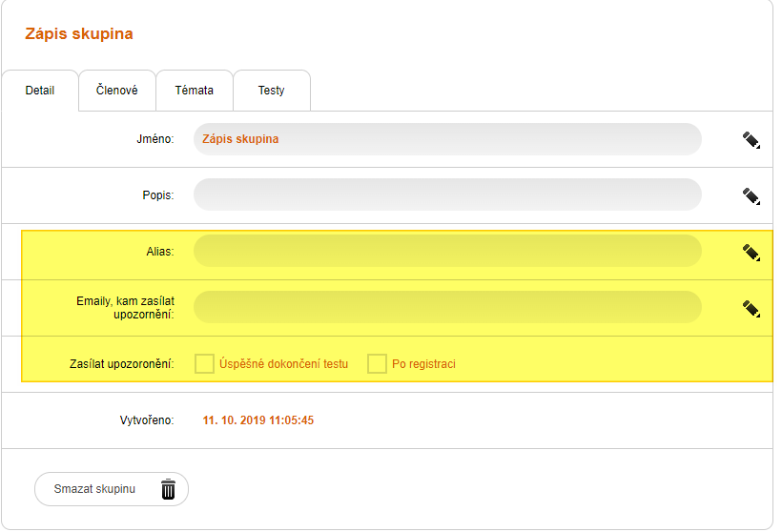The image size is (782, 532).
Task: Click the Zápis skupina page heading
Action: 79,34
